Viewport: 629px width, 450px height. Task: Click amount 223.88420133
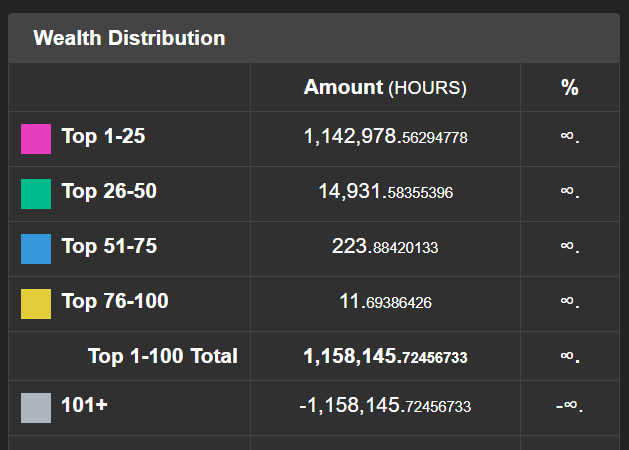click(385, 246)
